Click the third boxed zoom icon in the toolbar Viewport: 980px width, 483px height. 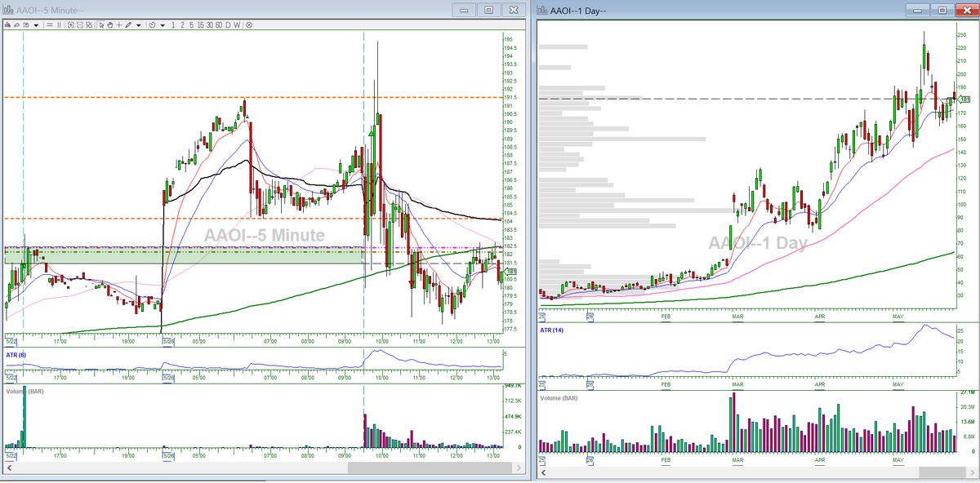(89, 25)
